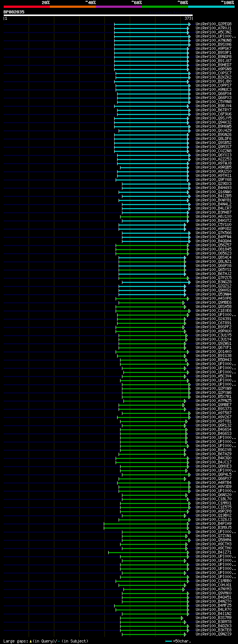Select the UniRef100_B9GIV8 label

coord(213,450)
